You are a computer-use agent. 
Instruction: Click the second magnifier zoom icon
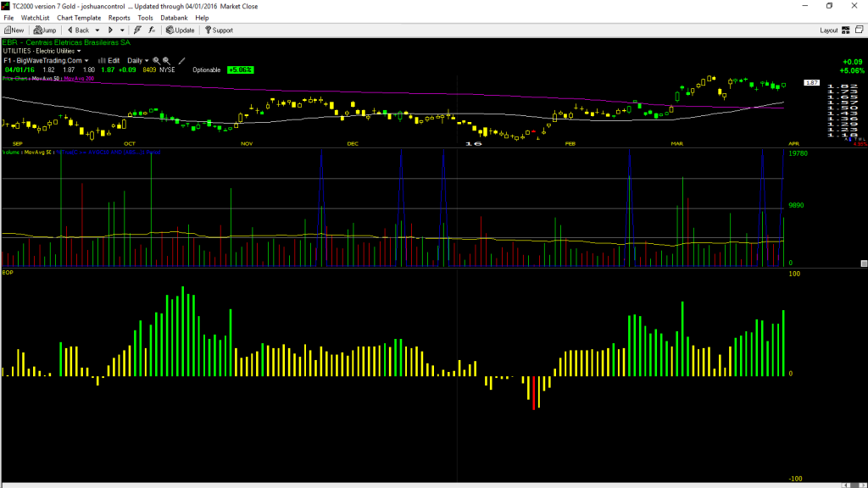(x=166, y=61)
